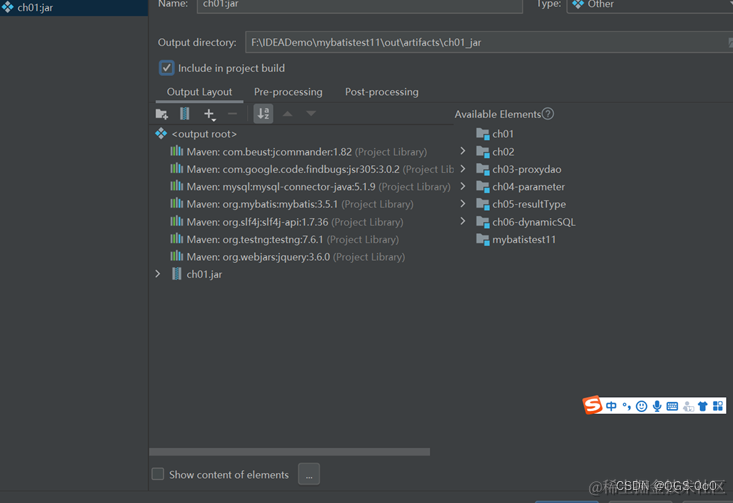Image resolution: width=733 pixels, height=503 pixels.
Task: Click the Create Directory toolbar icon
Action: [162, 114]
